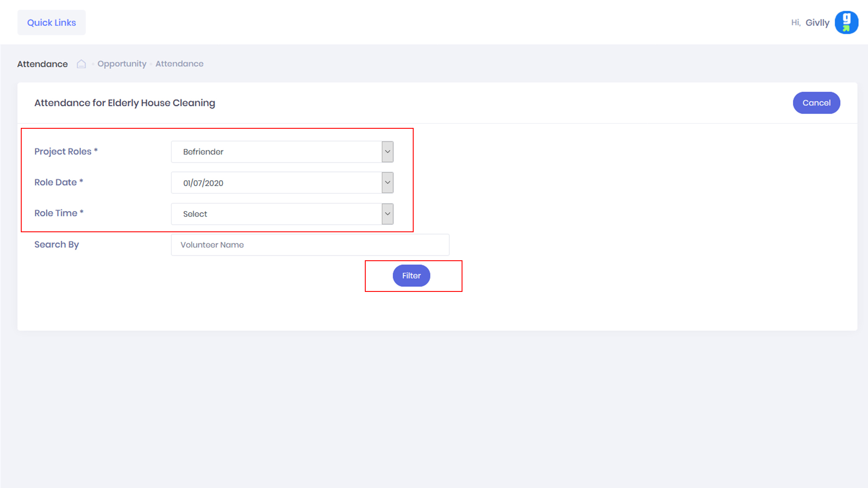
Task: Click the 01/07/2020 date value
Action: 203,183
